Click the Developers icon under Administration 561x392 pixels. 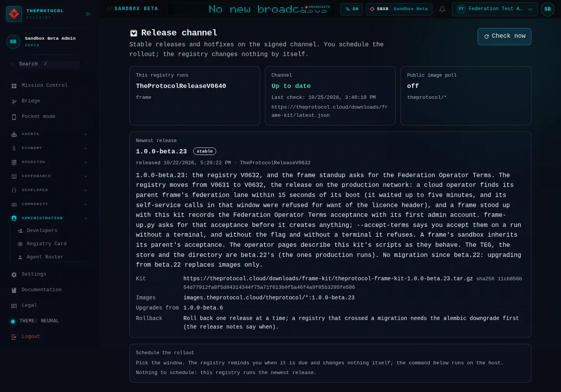coord(20,231)
